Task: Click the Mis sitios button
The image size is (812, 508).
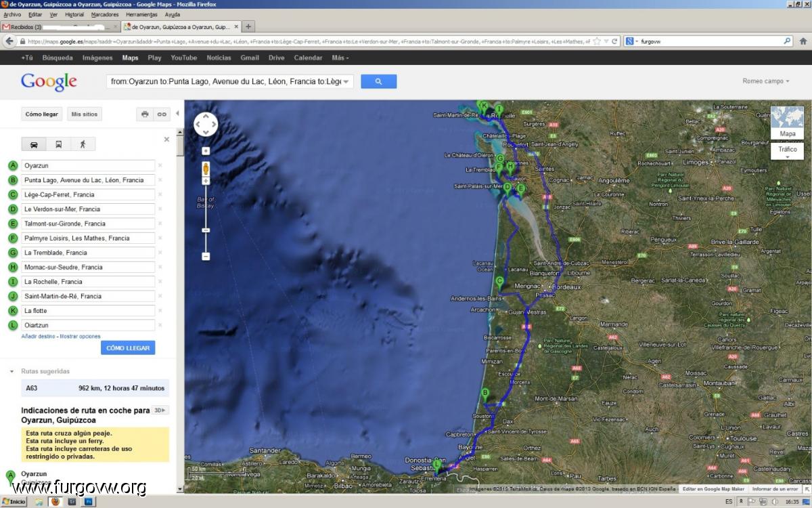Action: [x=85, y=114]
